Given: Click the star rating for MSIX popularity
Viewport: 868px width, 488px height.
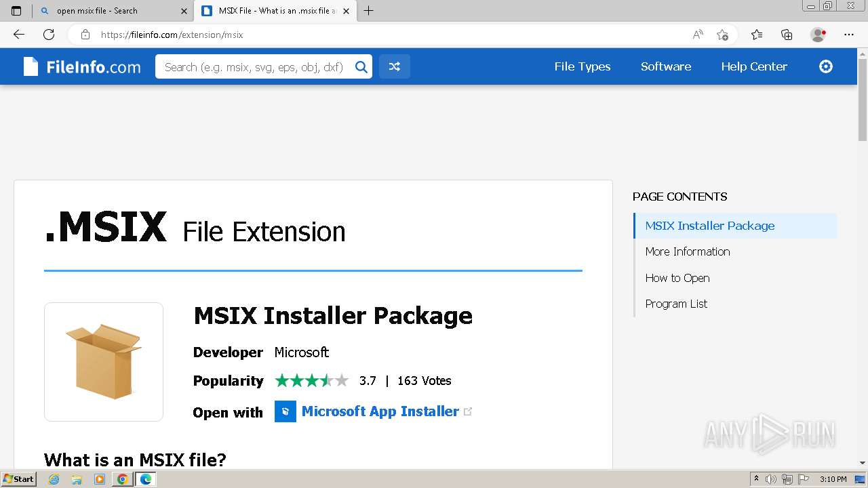Looking at the screenshot, I should pyautogui.click(x=311, y=381).
